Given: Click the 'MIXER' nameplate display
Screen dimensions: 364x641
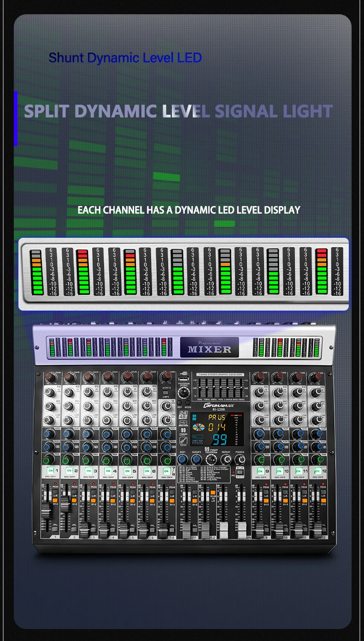Looking at the screenshot, I should (209, 347).
